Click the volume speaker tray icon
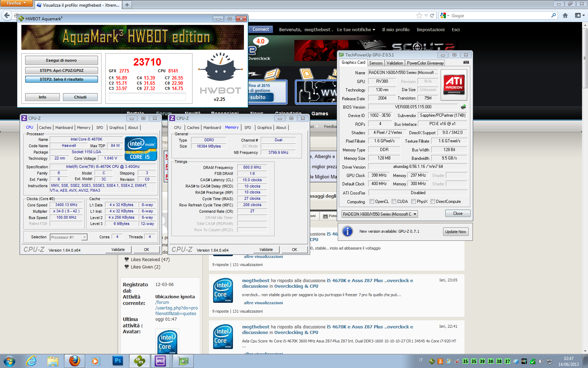 [x=541, y=361]
